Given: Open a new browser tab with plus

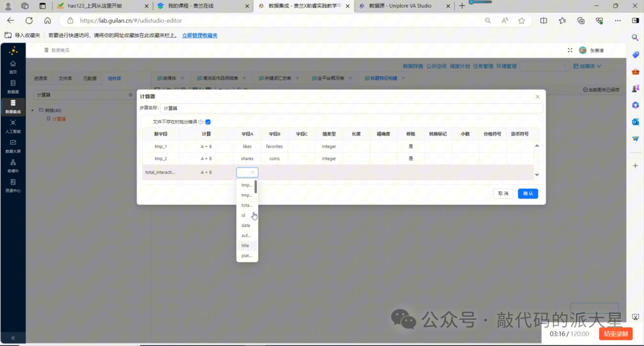Looking at the screenshot, I should point(462,6).
